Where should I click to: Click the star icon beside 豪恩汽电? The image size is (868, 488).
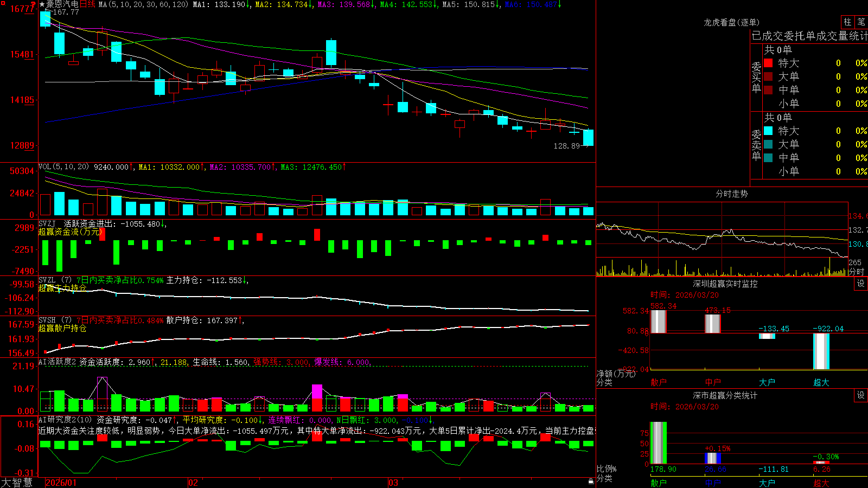pyautogui.click(x=42, y=4)
